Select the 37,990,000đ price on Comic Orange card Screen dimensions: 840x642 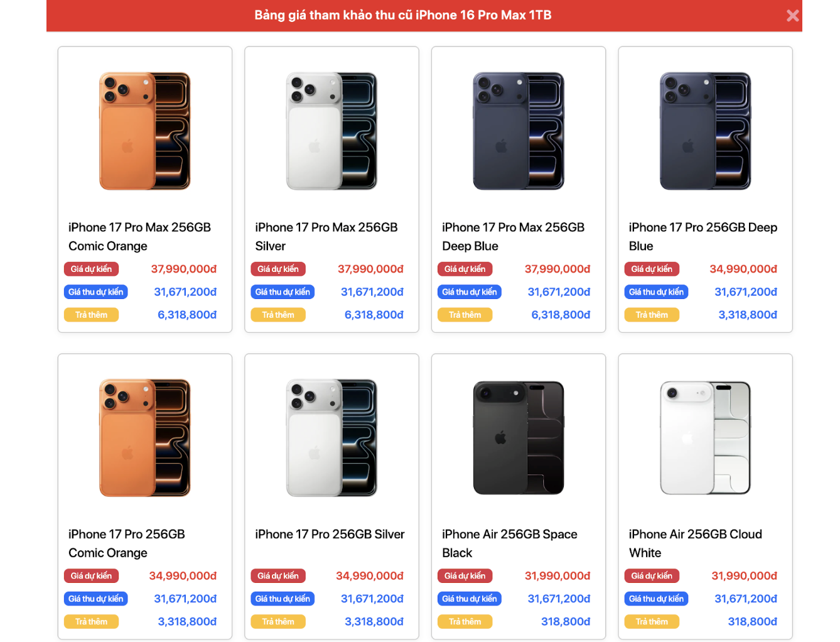[183, 269]
